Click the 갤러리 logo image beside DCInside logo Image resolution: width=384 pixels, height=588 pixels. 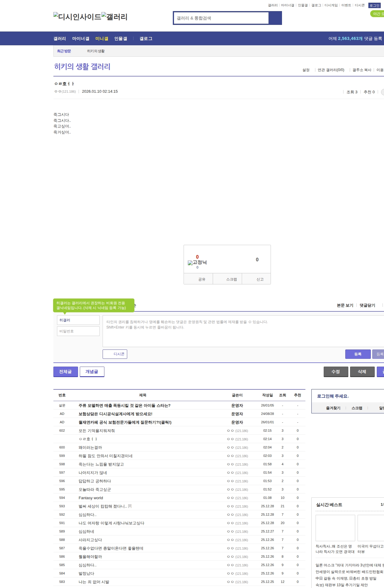tap(114, 17)
